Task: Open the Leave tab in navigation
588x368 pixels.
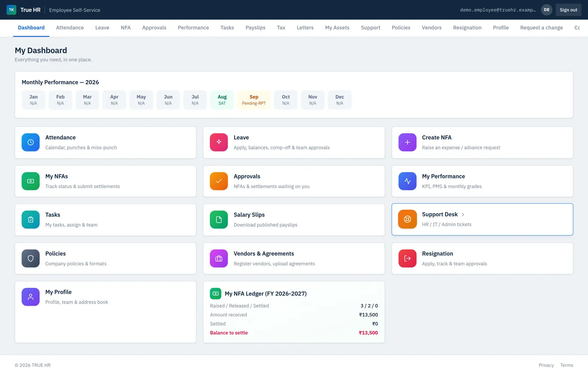Action: coord(102,28)
